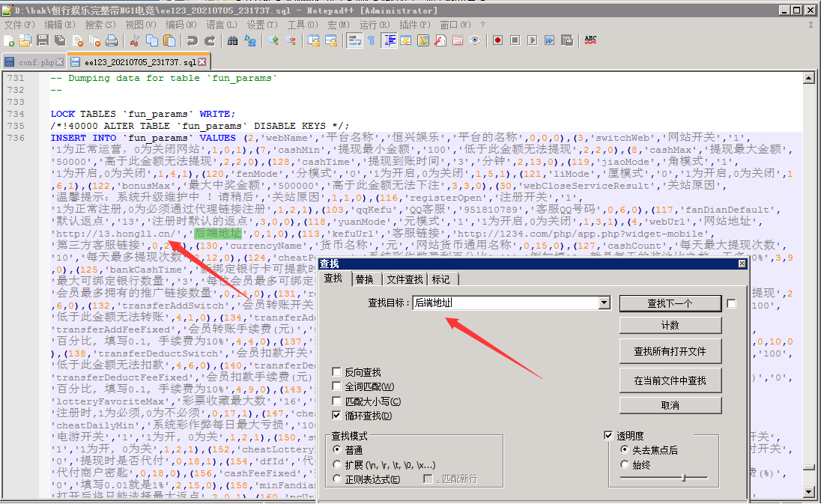The image size is (821, 504).
Task: Select the 扩展 search mode radio
Action: pyautogui.click(x=337, y=465)
